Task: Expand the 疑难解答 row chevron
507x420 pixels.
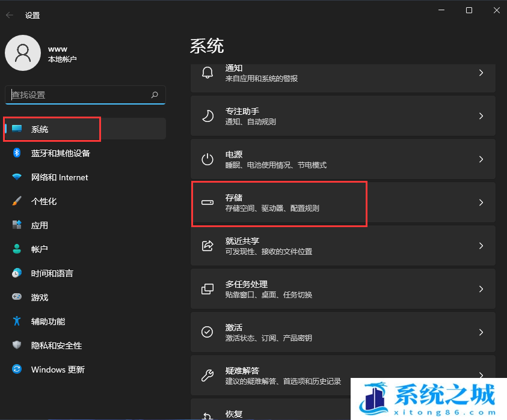Action: click(481, 376)
